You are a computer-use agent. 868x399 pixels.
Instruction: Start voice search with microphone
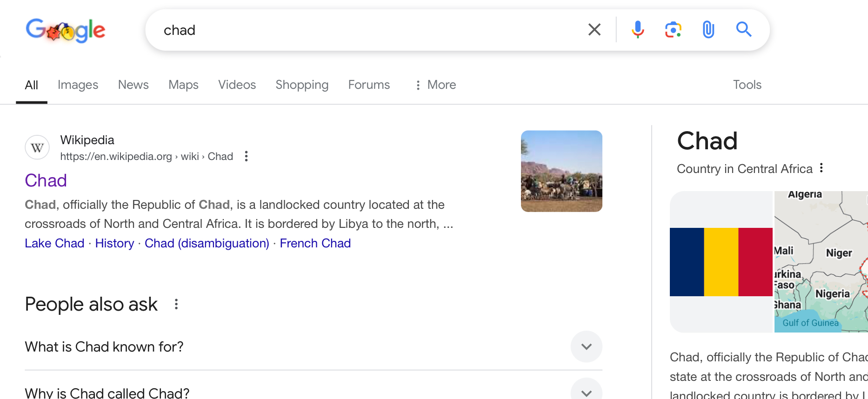pyautogui.click(x=638, y=30)
